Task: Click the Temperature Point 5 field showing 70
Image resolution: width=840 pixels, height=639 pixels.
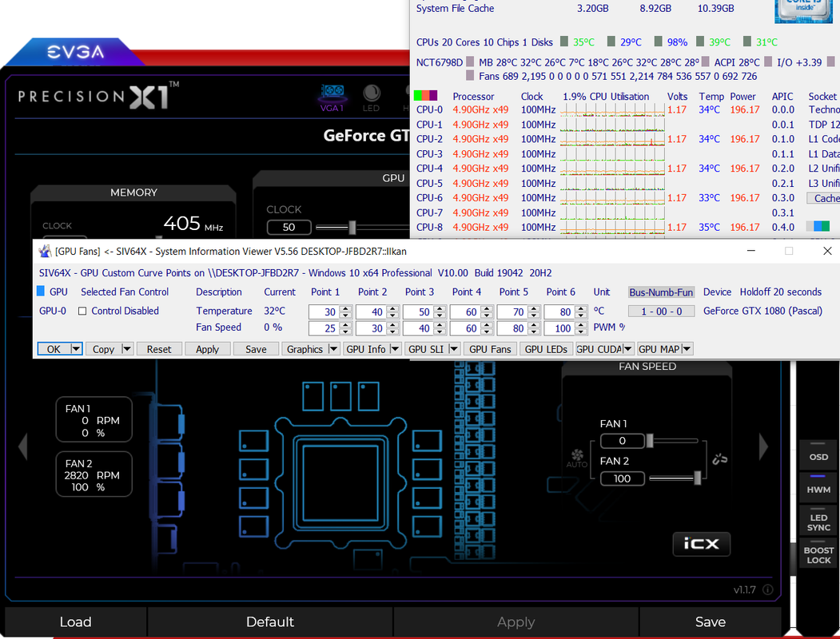Action: pyautogui.click(x=512, y=312)
